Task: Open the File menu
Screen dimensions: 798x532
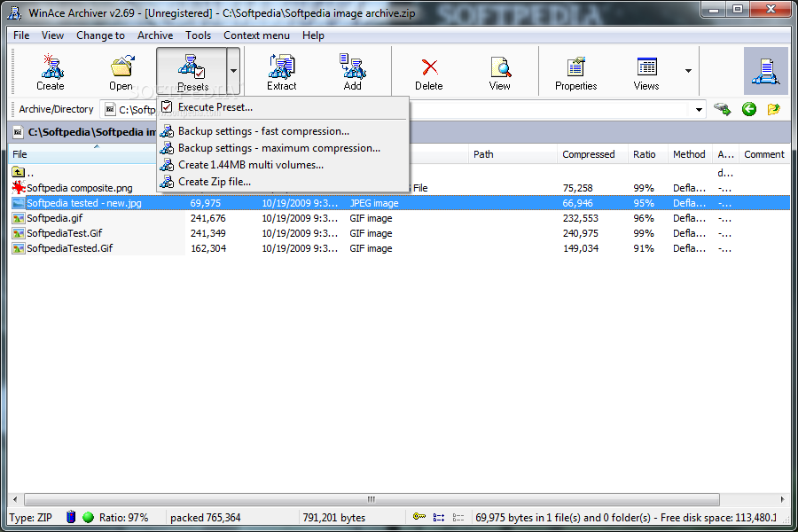Action: tap(21, 35)
